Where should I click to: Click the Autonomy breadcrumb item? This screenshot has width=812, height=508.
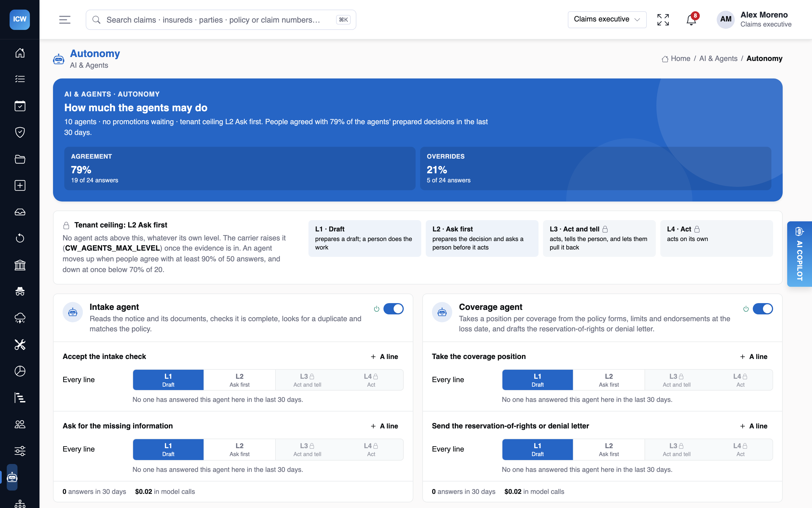pos(764,58)
